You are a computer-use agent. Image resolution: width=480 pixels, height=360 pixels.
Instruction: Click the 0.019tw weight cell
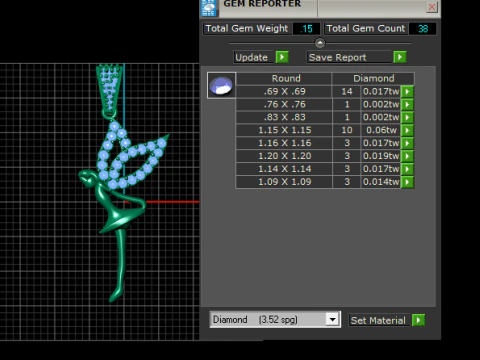point(381,156)
